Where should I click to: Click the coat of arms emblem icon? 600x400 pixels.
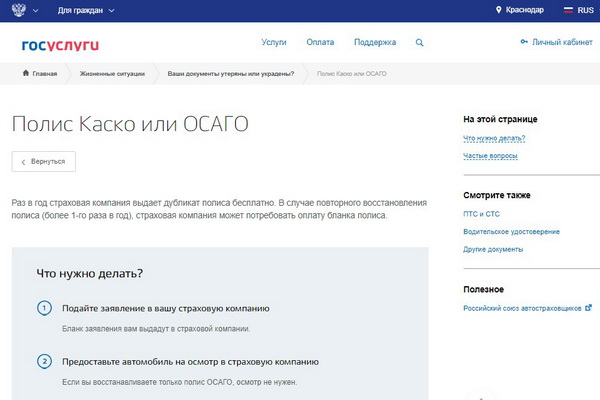(x=19, y=10)
